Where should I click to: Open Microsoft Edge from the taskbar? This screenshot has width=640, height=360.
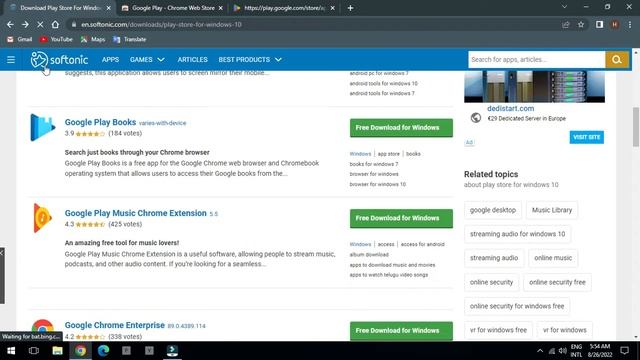(103, 351)
